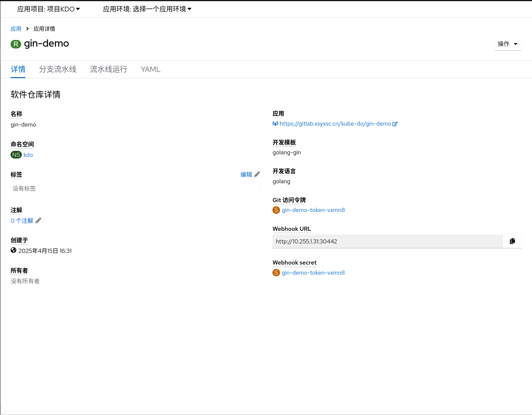Click the Webhook URL text field
532x415 pixels.
pyautogui.click(x=387, y=241)
